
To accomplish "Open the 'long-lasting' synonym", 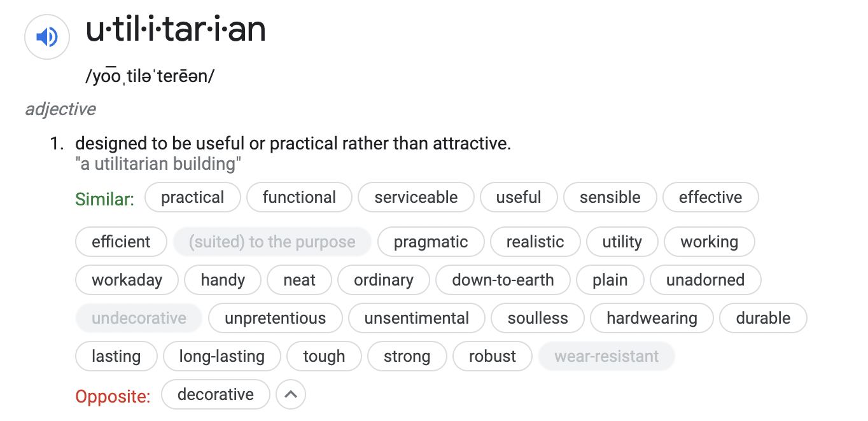I will coord(222,356).
